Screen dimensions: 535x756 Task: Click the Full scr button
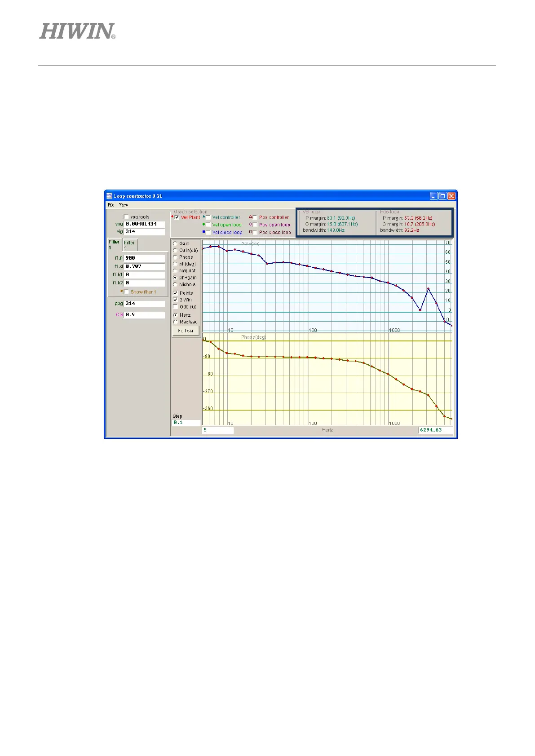tap(186, 331)
